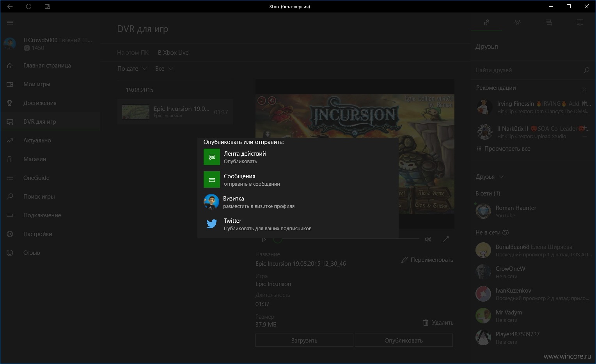This screenshot has width=596, height=364.
Task: Click Просмотреть все recommendations link
Action: coord(504,149)
